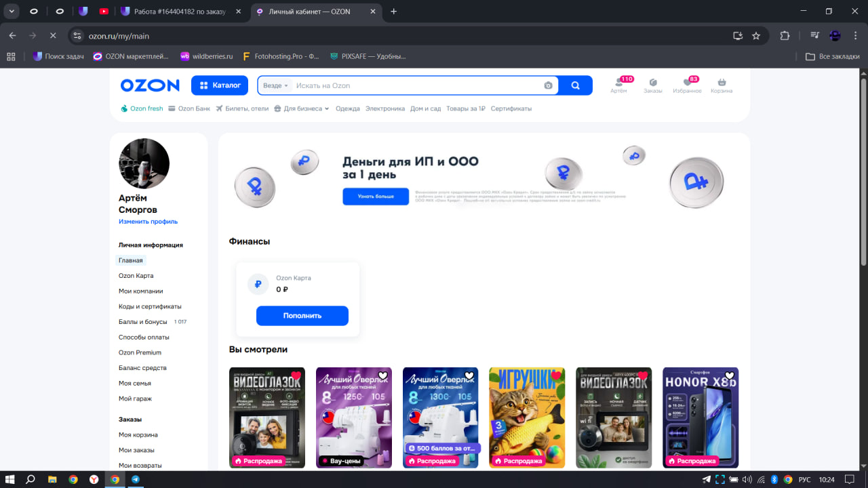Screen dimensions: 868x488
Task: Open Способы оплаты in the sidebar
Action: 144,337
